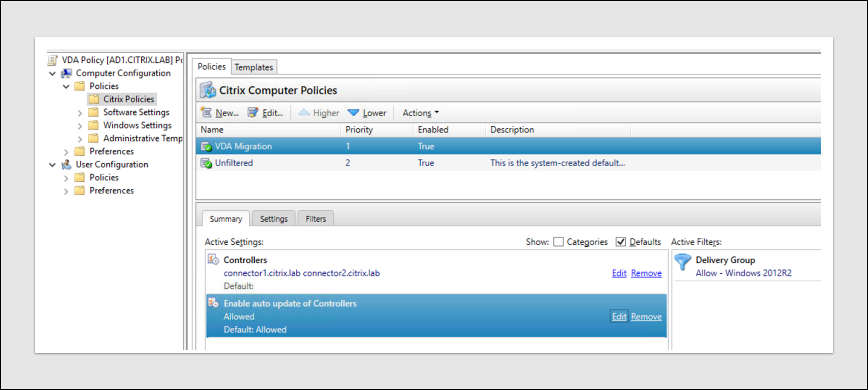Edit Enable auto update of Controllers
Viewport: 868px width, 390px height.
click(x=619, y=317)
